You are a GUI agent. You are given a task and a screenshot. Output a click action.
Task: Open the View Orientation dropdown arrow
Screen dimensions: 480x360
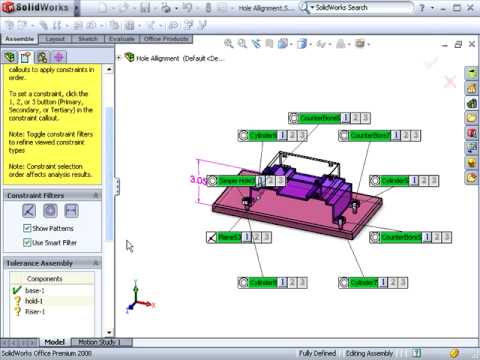pyautogui.click(x=291, y=44)
